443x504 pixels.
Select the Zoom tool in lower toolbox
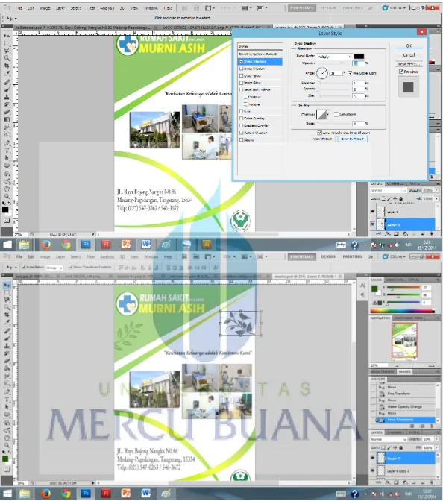pyautogui.click(x=7, y=446)
